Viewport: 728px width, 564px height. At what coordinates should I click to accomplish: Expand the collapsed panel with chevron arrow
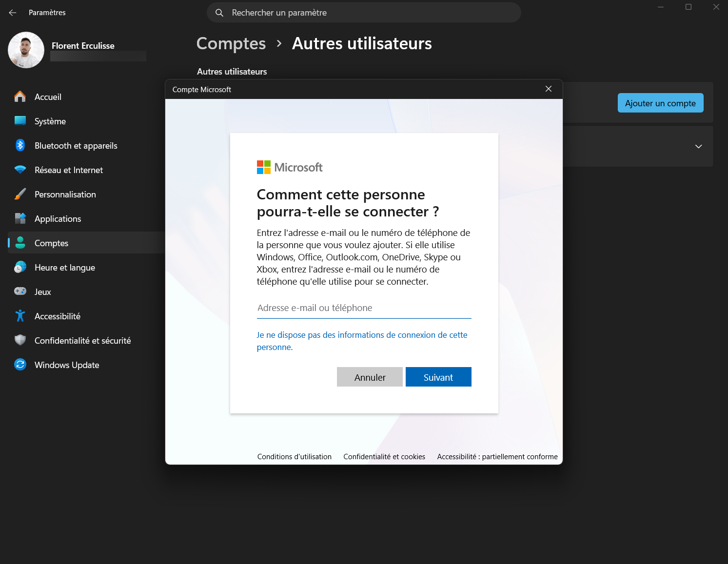click(x=698, y=146)
